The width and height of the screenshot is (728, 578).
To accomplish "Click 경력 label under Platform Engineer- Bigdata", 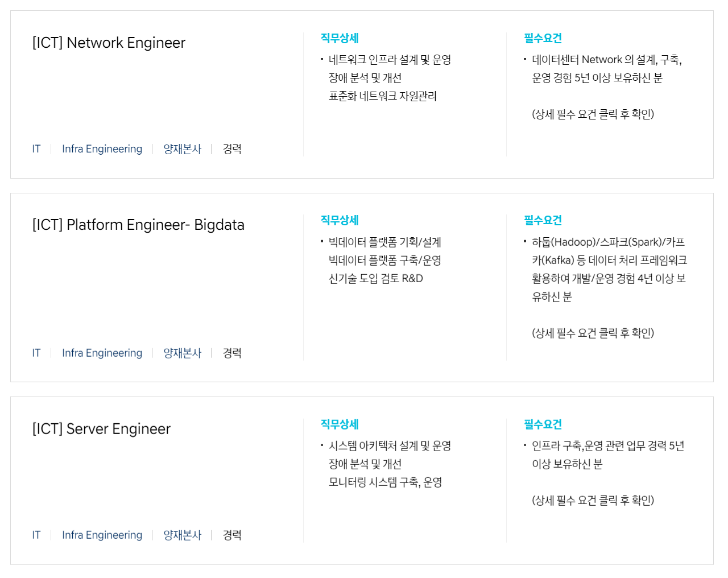I will click(232, 353).
